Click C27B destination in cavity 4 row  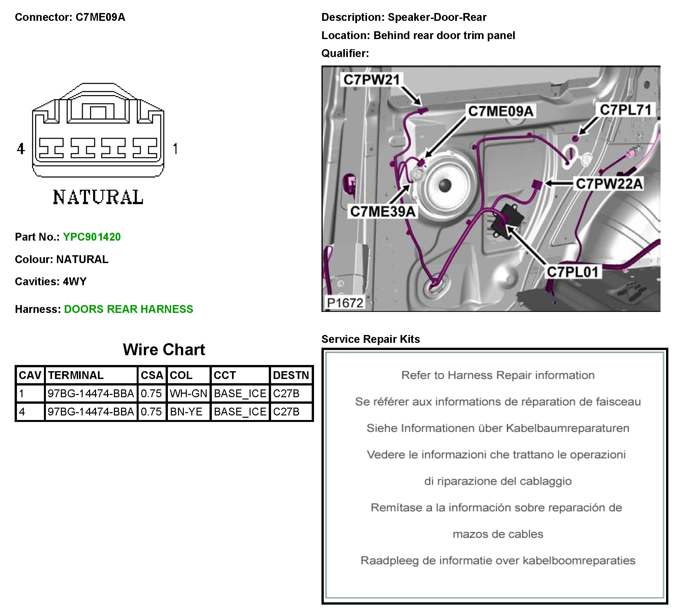287,412
